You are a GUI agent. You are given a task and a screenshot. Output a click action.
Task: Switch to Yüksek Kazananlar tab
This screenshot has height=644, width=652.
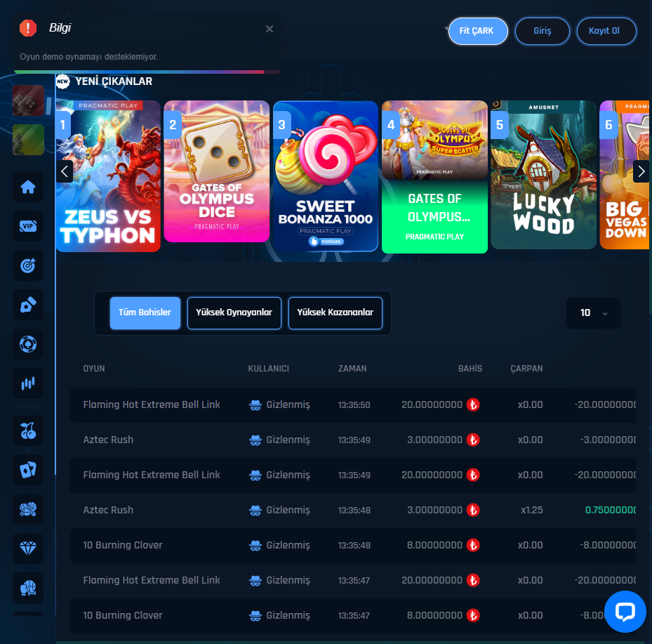pos(335,313)
